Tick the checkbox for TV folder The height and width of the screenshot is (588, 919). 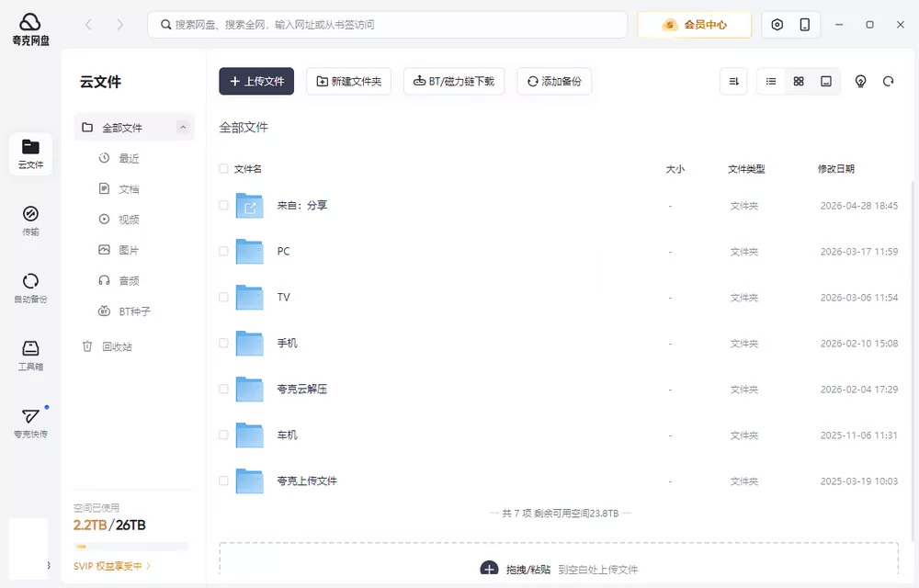coord(223,297)
